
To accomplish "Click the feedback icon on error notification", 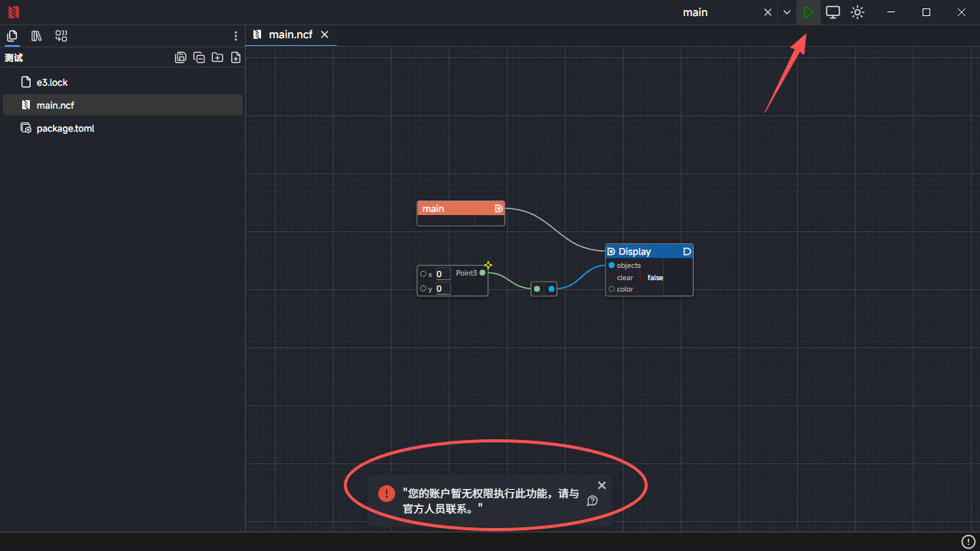I will [592, 500].
